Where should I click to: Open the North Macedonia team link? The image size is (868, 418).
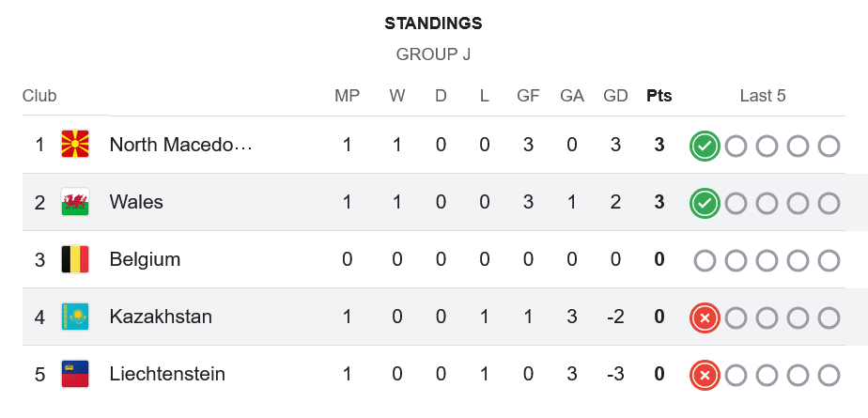(181, 145)
